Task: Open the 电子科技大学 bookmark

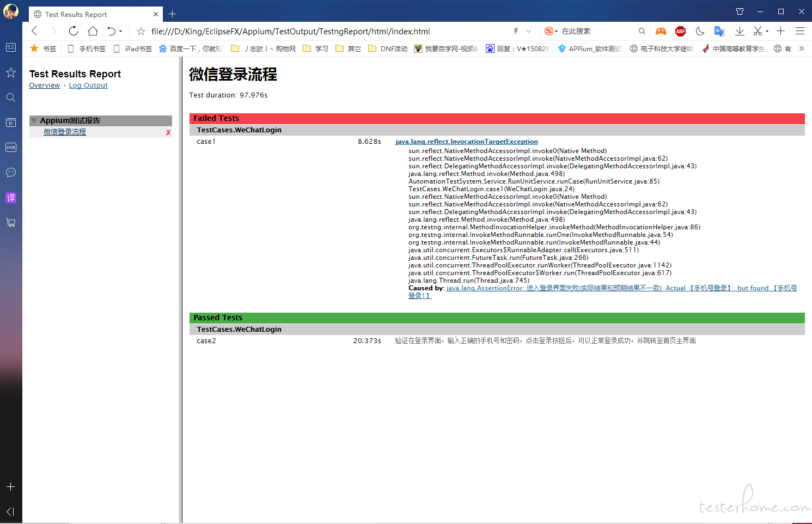Action: (662, 48)
